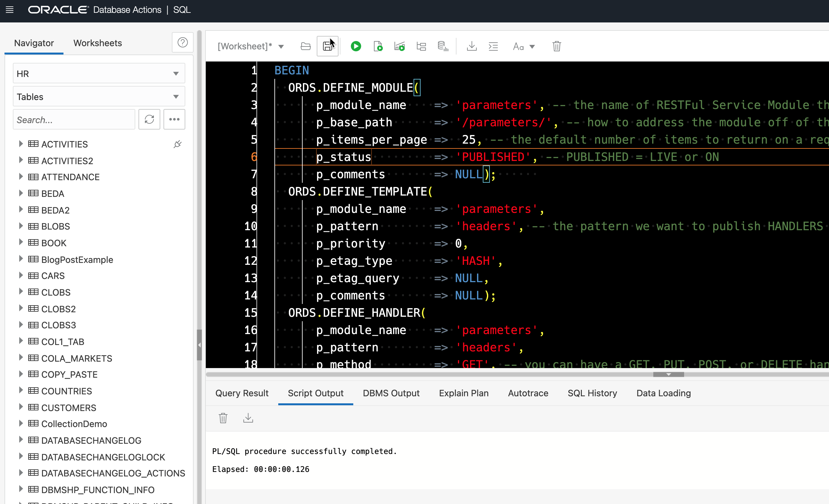Collapse the output pane with divider arrow

668,374
